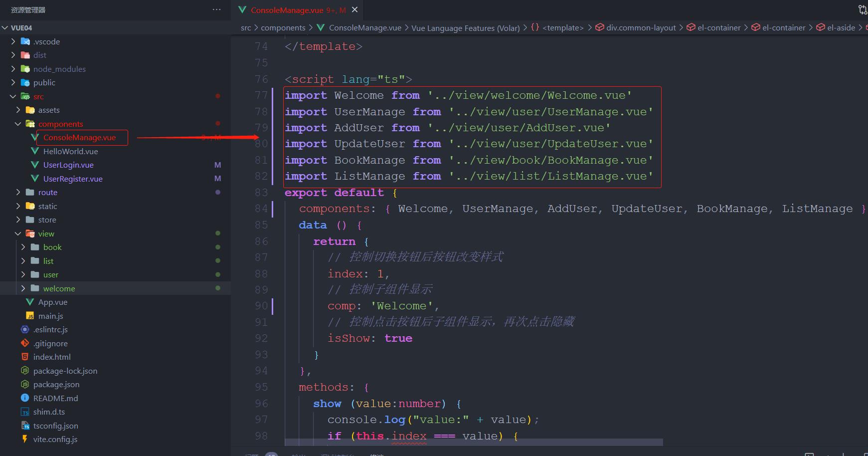Collapse the src folder chevron
Image resolution: width=868 pixels, height=456 pixels.
(13, 96)
